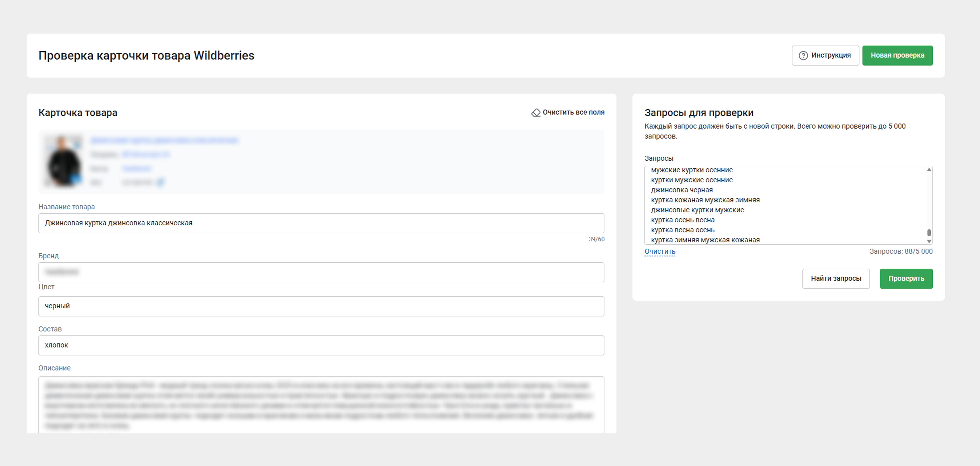
Task: Click the Очистить link under queries
Action: pos(660,252)
